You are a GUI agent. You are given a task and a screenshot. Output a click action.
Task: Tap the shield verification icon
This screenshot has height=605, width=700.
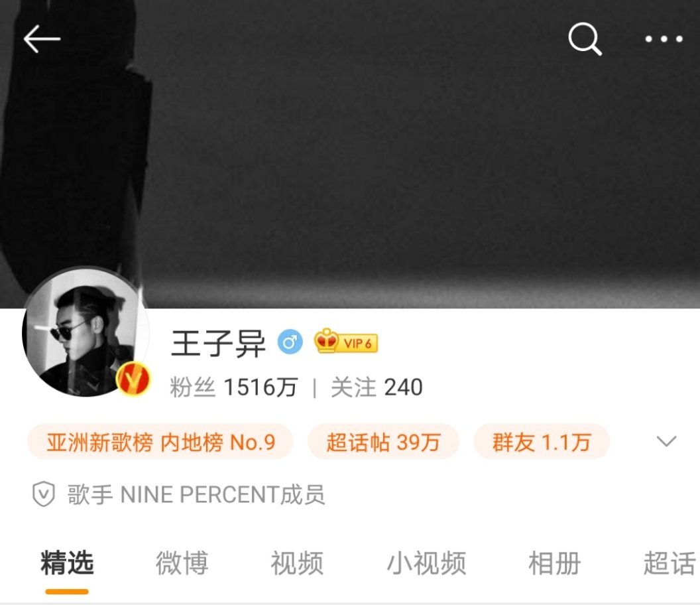click(44, 494)
